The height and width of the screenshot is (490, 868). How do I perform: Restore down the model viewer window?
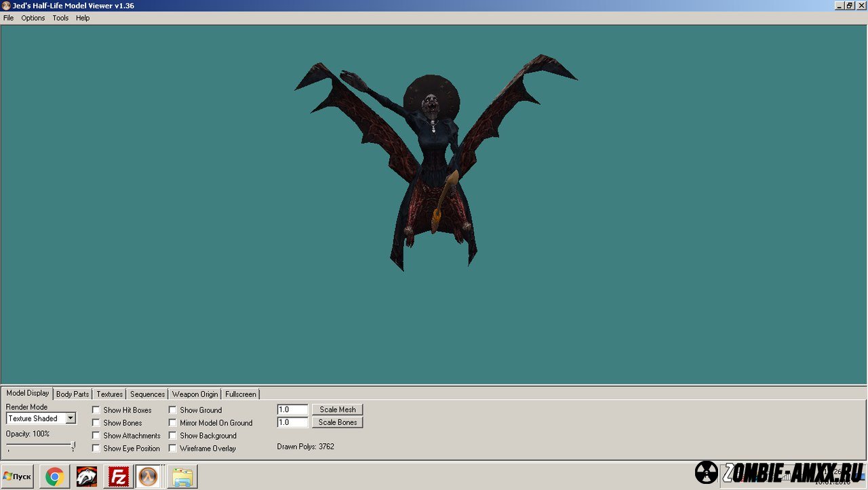[850, 5]
